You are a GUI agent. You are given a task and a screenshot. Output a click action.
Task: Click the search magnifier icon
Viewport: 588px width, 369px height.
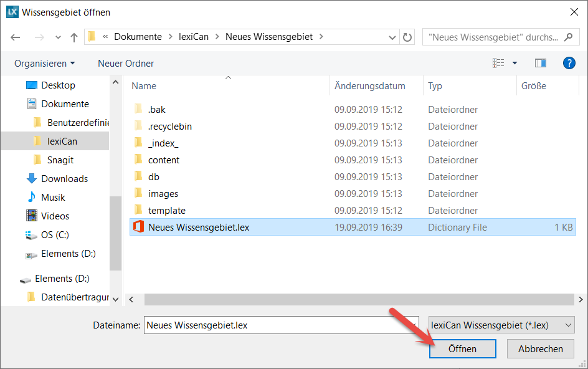tap(567, 37)
